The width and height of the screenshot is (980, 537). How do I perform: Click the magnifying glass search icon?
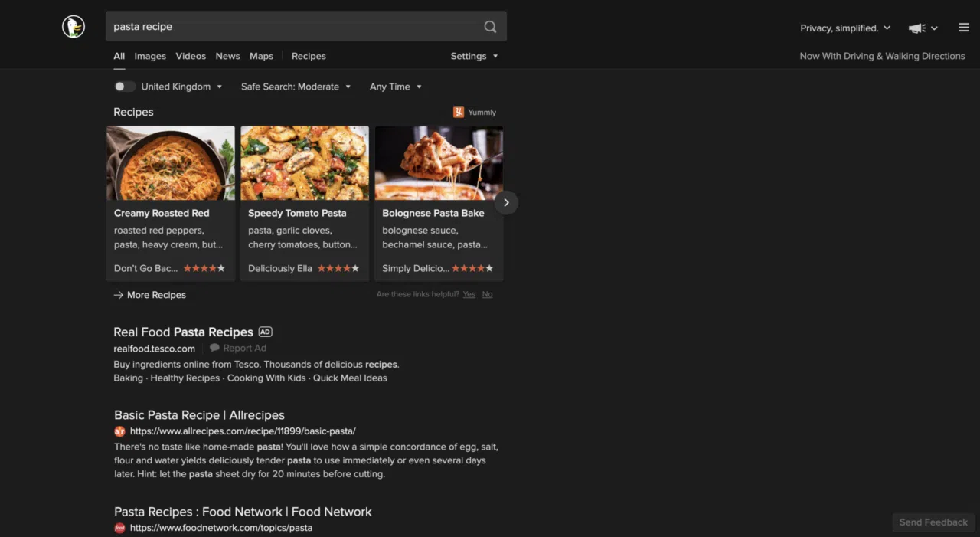click(490, 27)
